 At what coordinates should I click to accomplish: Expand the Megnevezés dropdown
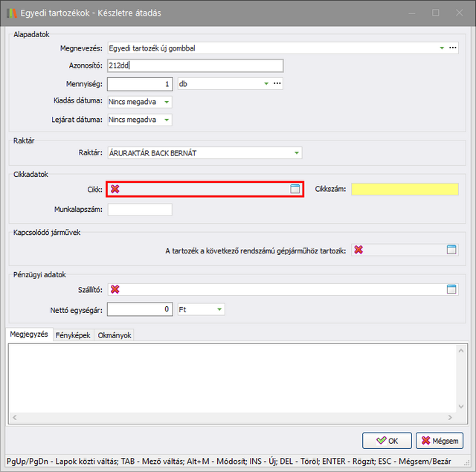[x=442, y=48]
